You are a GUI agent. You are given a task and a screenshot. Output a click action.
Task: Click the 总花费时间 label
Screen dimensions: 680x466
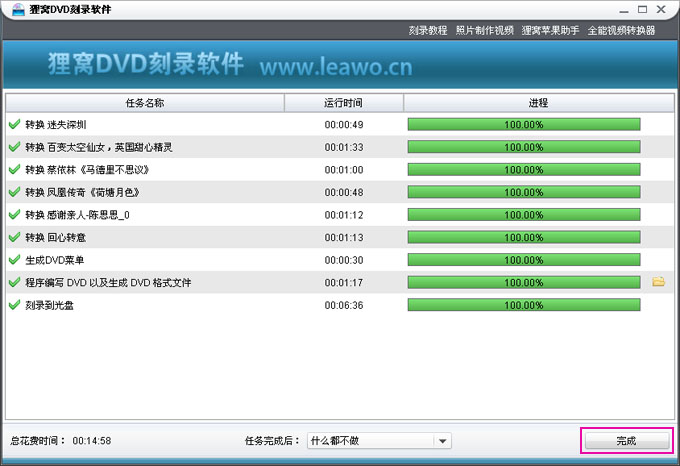[x=38, y=441]
